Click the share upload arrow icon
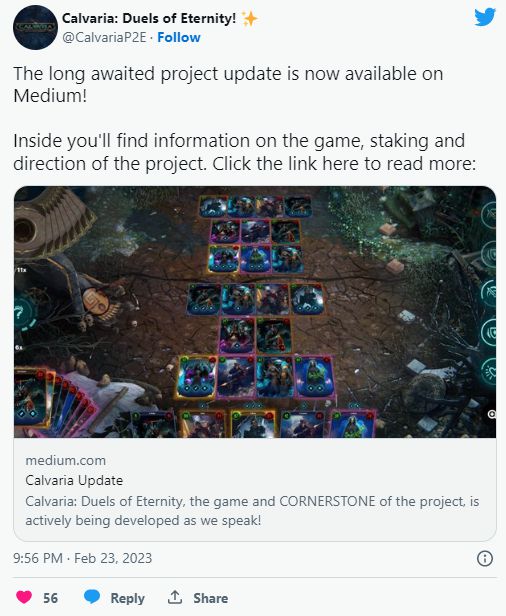 (175, 597)
